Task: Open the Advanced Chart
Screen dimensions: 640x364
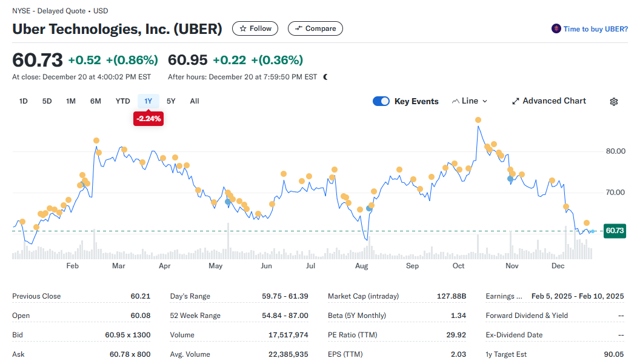Action: click(549, 101)
